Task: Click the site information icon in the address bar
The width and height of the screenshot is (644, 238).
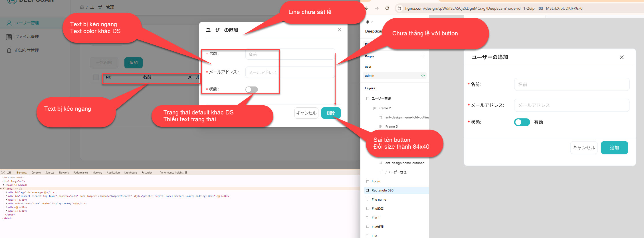Action: click(x=399, y=8)
